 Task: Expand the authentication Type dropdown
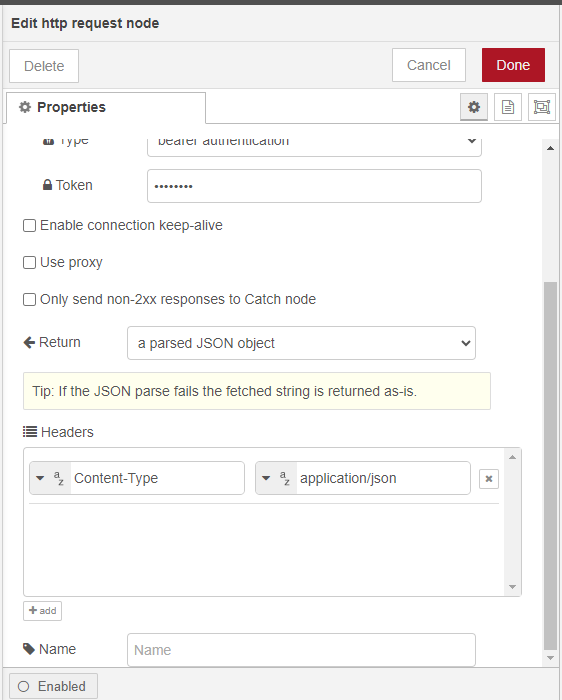click(314, 142)
